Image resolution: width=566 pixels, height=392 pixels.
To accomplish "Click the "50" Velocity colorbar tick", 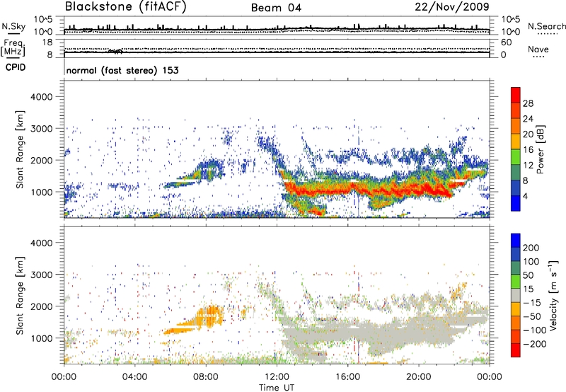I will 528,275.
